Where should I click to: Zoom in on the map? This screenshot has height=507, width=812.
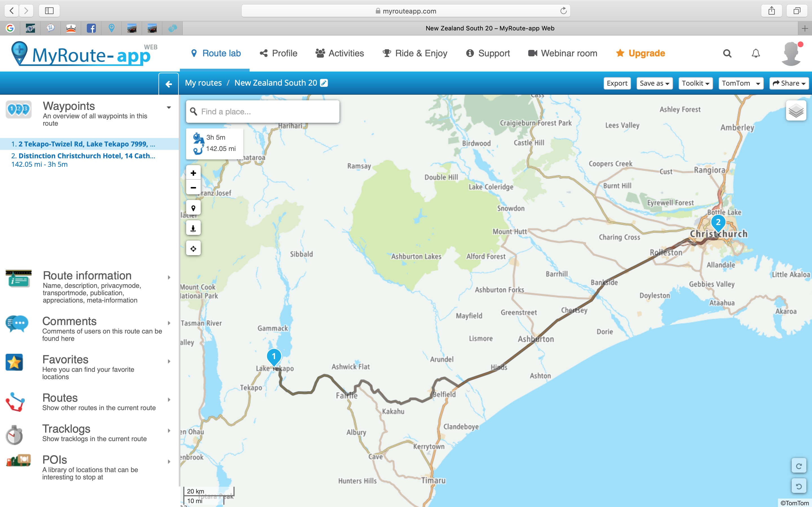click(x=193, y=173)
